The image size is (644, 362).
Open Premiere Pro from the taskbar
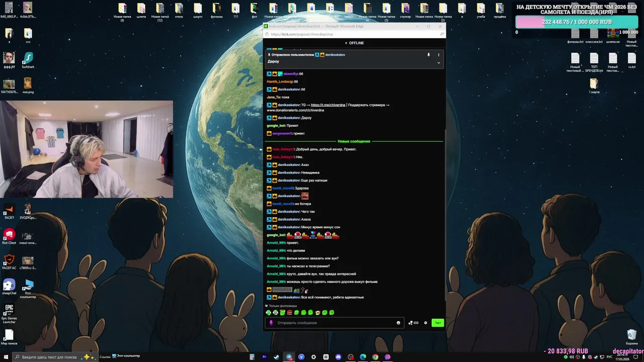pos(264,357)
